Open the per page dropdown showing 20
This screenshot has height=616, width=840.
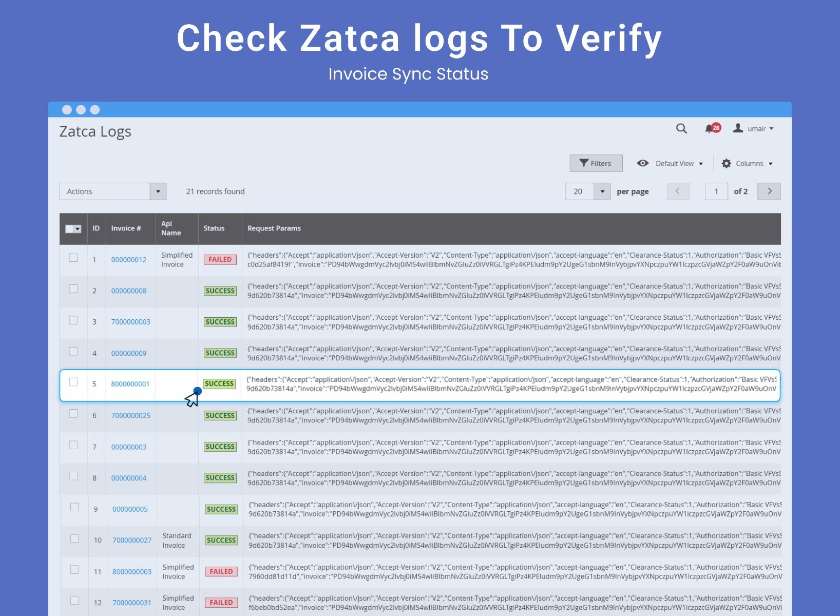587,191
